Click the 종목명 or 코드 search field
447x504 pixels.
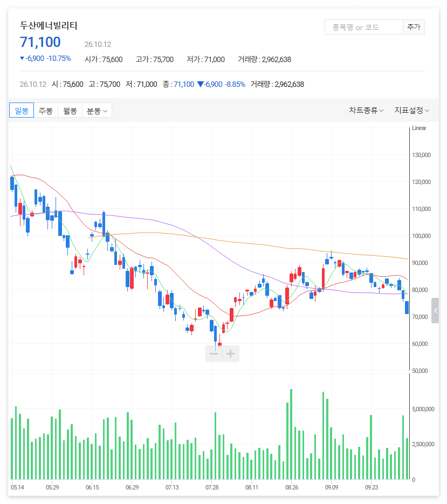click(364, 27)
